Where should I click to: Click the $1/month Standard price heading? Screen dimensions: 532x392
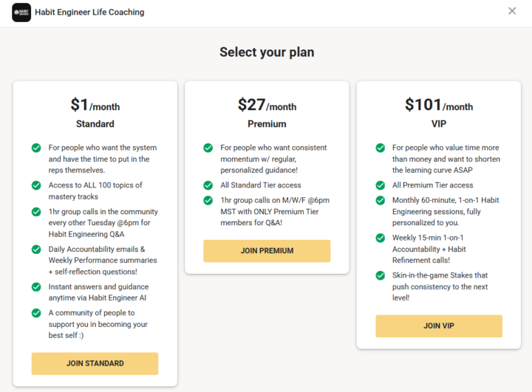point(95,106)
